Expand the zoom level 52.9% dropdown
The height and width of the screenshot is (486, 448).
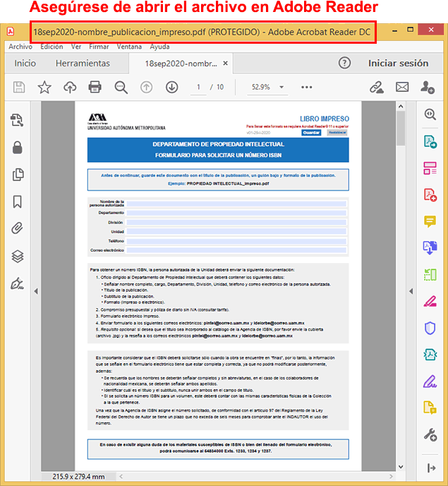tap(281, 87)
